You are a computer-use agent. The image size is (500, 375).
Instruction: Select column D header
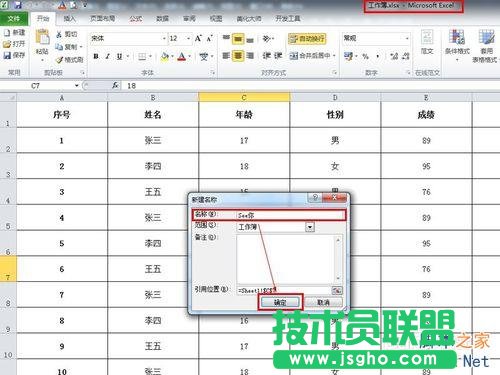pyautogui.click(x=335, y=97)
